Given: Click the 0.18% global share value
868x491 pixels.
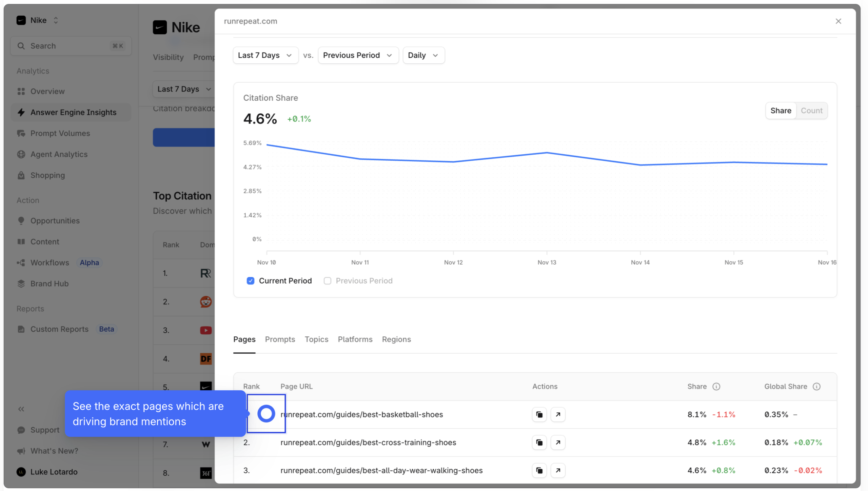Looking at the screenshot, I should click(x=776, y=443).
